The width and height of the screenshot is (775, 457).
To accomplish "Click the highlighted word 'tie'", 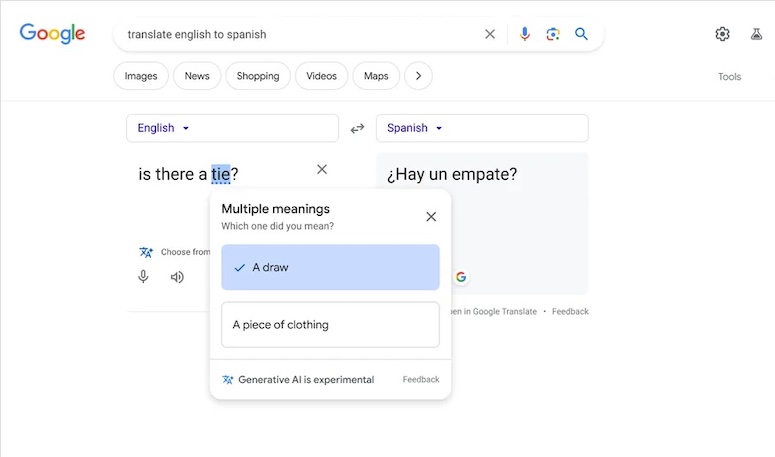I will click(220, 174).
